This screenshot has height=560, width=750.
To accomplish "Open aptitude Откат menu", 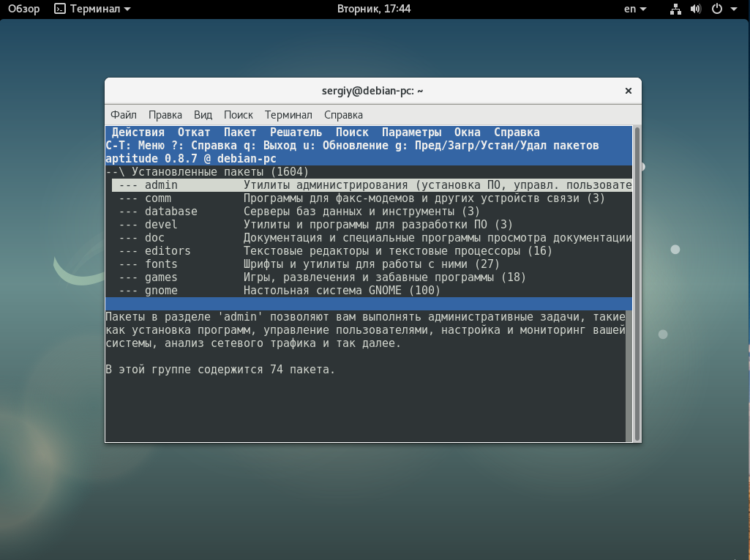I will pyautogui.click(x=194, y=132).
